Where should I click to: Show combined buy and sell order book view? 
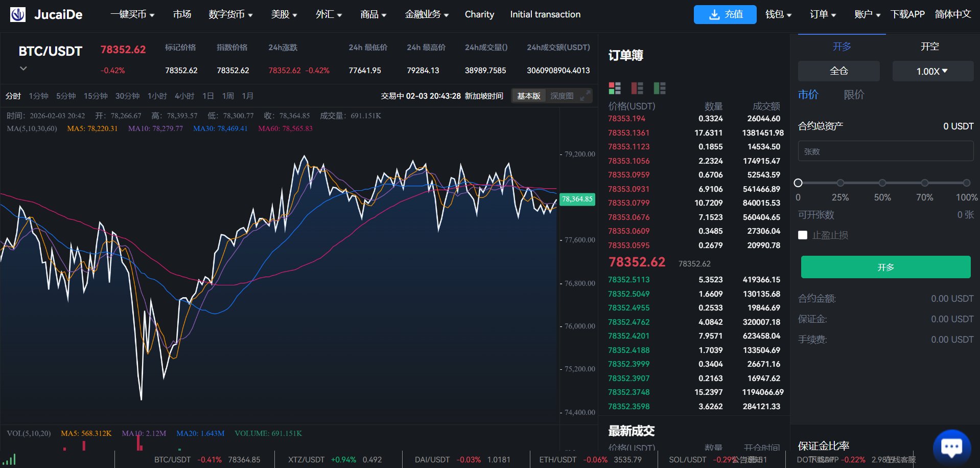[615, 88]
